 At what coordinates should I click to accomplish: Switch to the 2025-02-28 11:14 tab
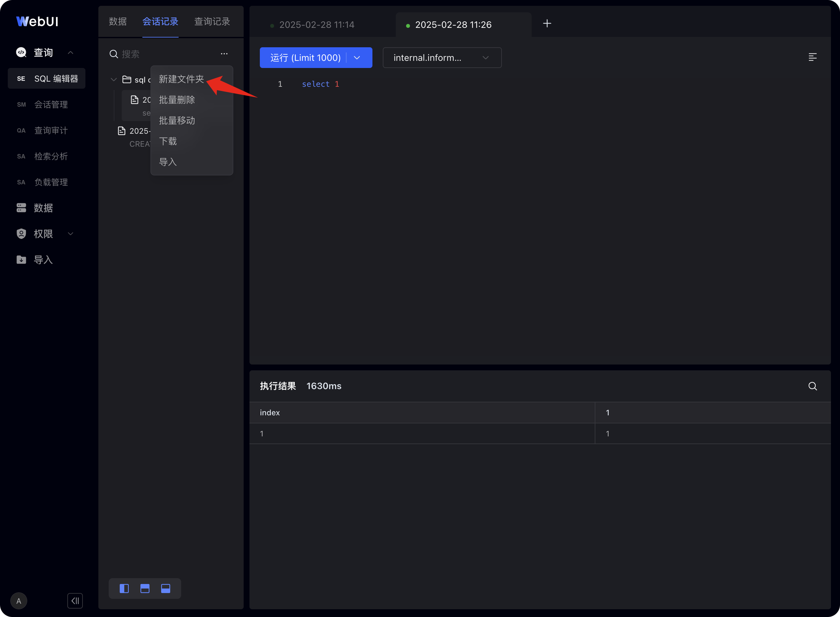click(x=316, y=25)
